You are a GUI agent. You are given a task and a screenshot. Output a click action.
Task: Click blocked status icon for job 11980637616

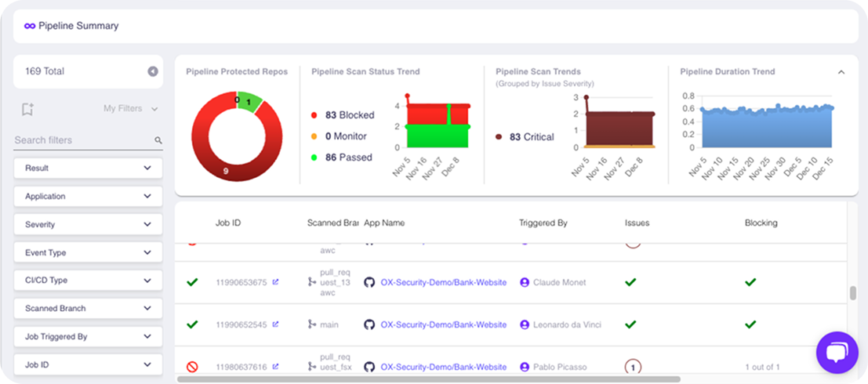click(x=192, y=367)
